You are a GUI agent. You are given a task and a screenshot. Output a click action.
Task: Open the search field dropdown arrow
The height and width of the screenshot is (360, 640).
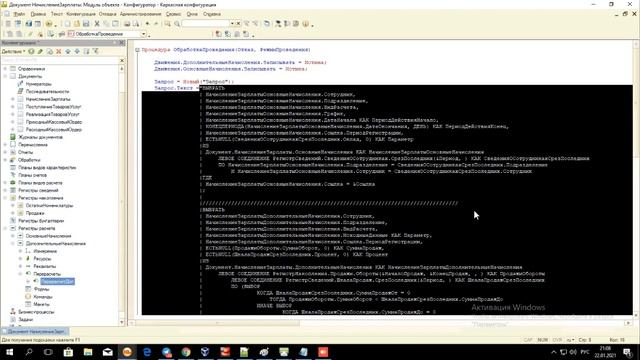click(232, 24)
